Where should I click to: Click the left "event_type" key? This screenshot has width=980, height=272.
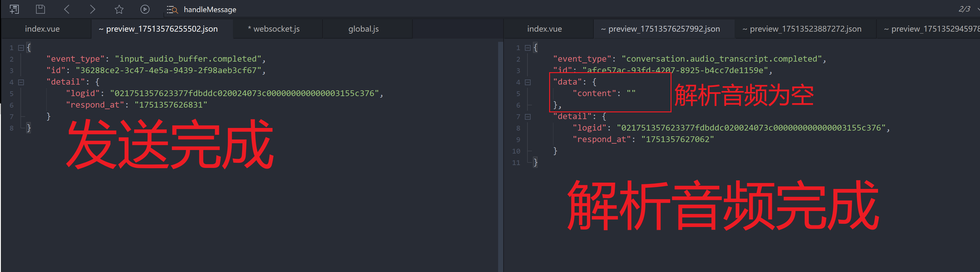tap(75, 59)
